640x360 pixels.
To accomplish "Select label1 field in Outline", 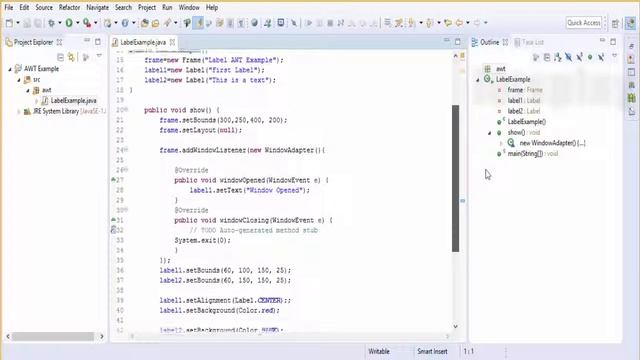I will pos(524,100).
